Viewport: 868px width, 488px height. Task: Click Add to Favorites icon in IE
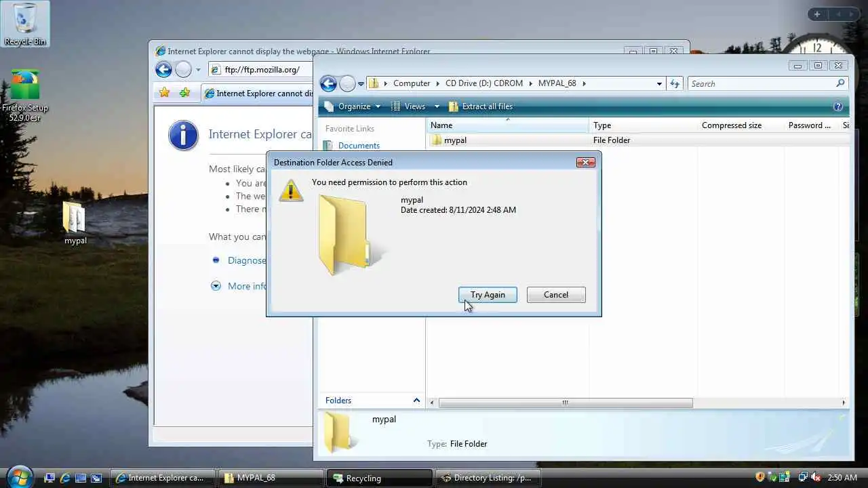click(x=184, y=93)
